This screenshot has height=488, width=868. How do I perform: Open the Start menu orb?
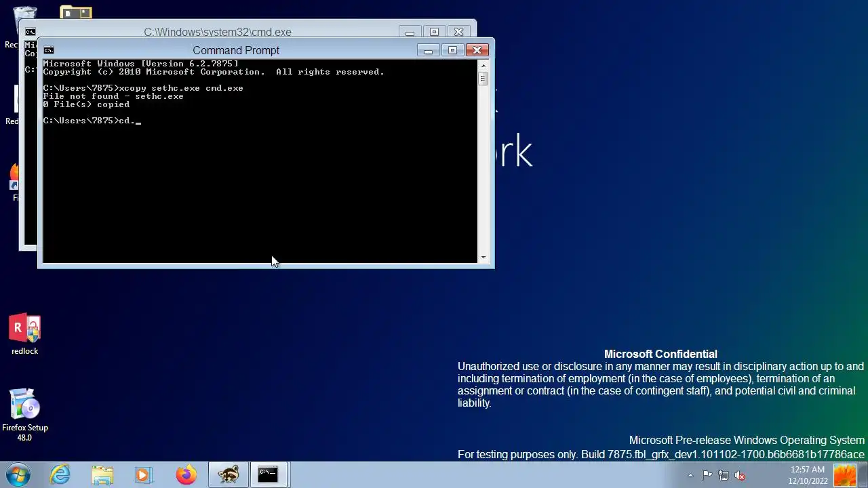18,475
